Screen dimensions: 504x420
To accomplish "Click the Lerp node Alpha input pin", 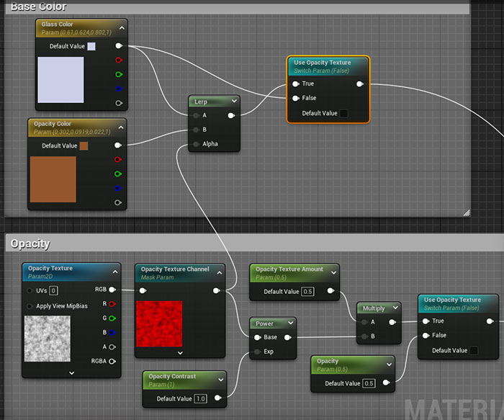I will (x=195, y=144).
